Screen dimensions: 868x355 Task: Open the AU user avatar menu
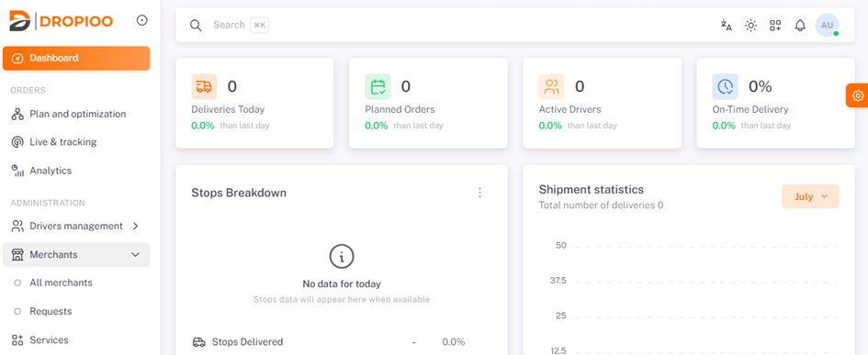[x=827, y=26]
